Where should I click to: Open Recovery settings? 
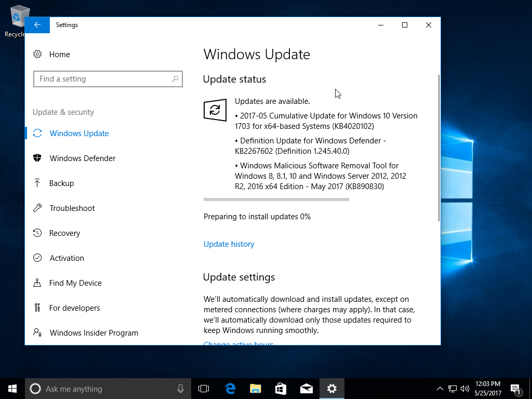pyautogui.click(x=64, y=233)
